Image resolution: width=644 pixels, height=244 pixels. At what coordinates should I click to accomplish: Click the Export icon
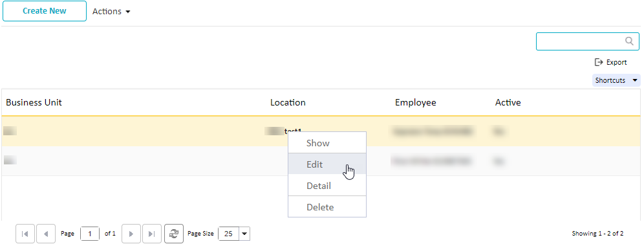598,62
